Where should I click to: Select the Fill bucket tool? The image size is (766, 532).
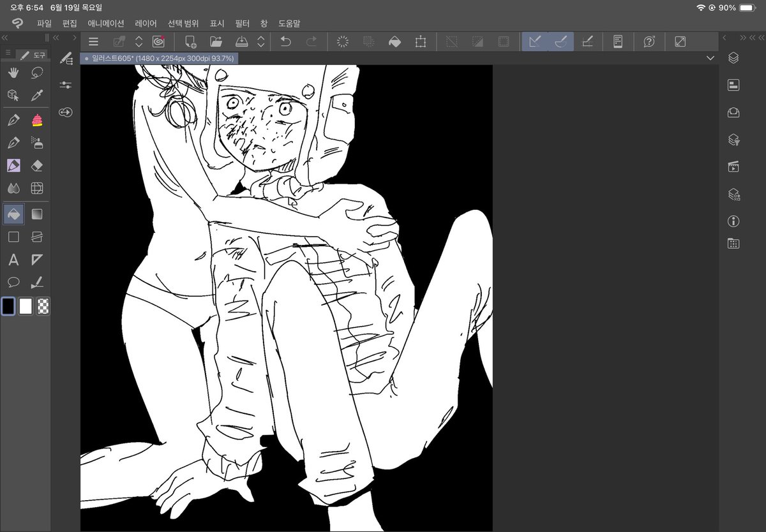pyautogui.click(x=13, y=214)
